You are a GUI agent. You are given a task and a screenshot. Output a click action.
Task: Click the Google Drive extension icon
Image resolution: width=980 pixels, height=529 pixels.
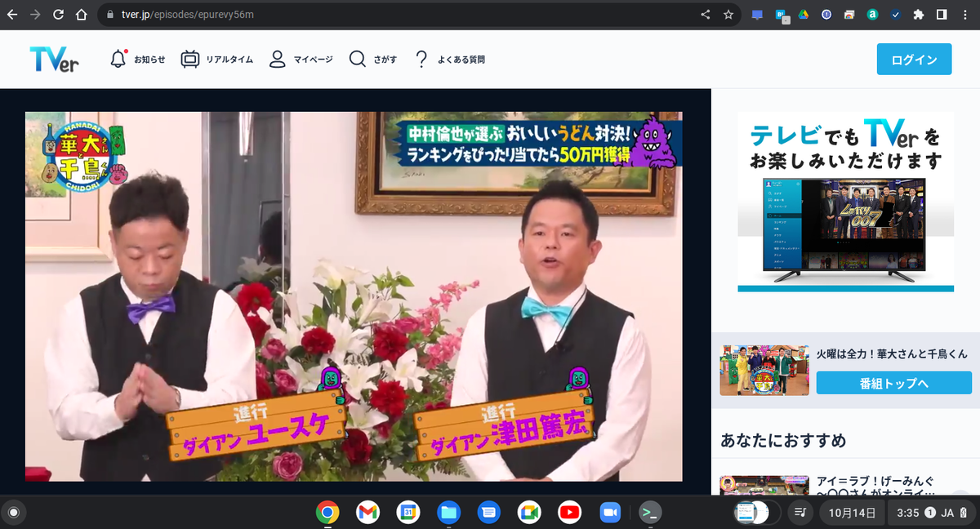point(804,15)
